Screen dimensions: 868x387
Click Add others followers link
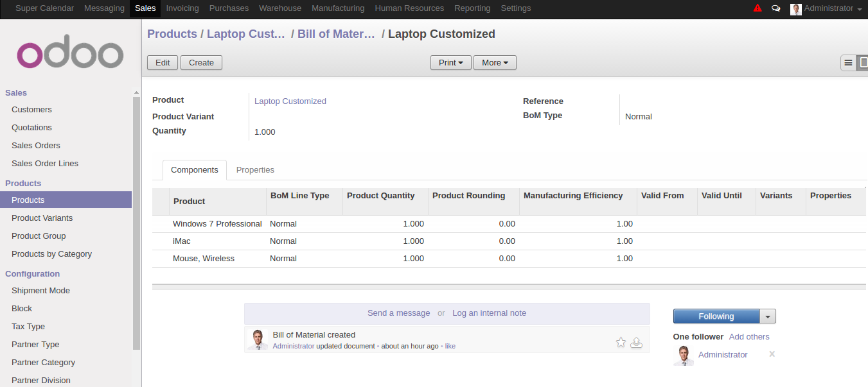[x=749, y=337]
